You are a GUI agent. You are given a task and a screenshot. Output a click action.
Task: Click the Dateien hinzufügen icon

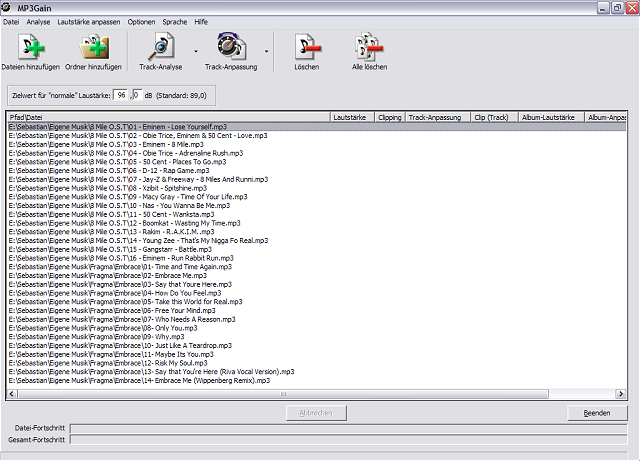[31, 48]
